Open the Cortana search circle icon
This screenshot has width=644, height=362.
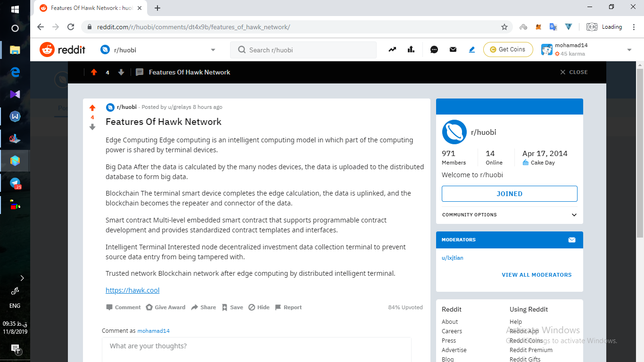tap(15, 28)
